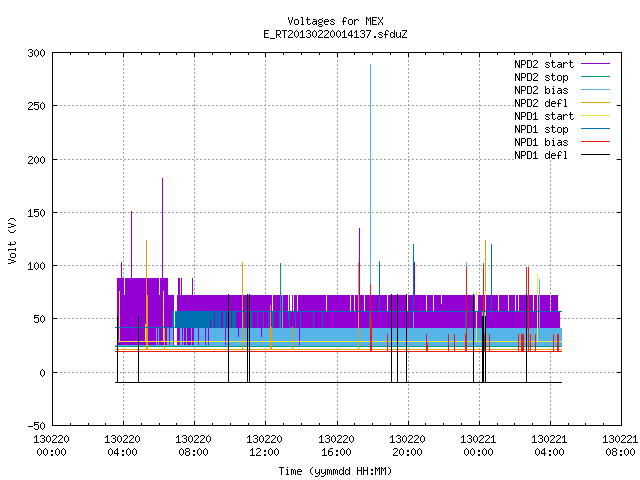This screenshot has height=480, width=640.
Task: Click the 250 y-axis tick label
Action: (36, 106)
